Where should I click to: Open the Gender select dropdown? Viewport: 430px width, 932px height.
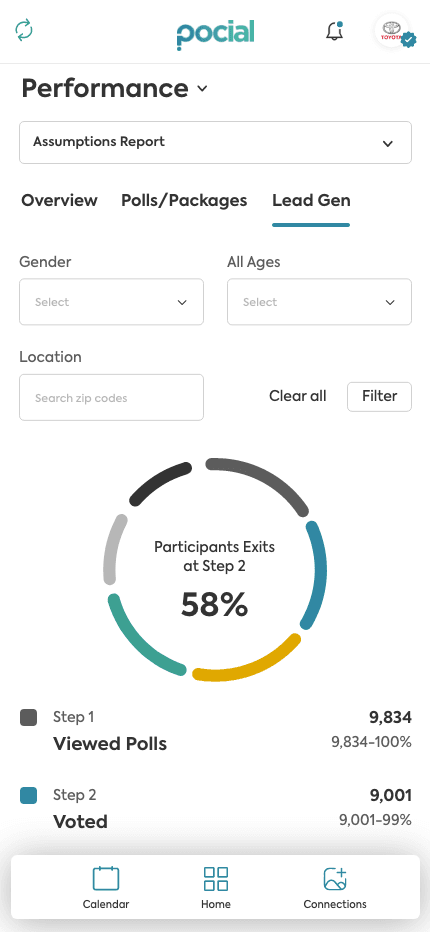111,302
